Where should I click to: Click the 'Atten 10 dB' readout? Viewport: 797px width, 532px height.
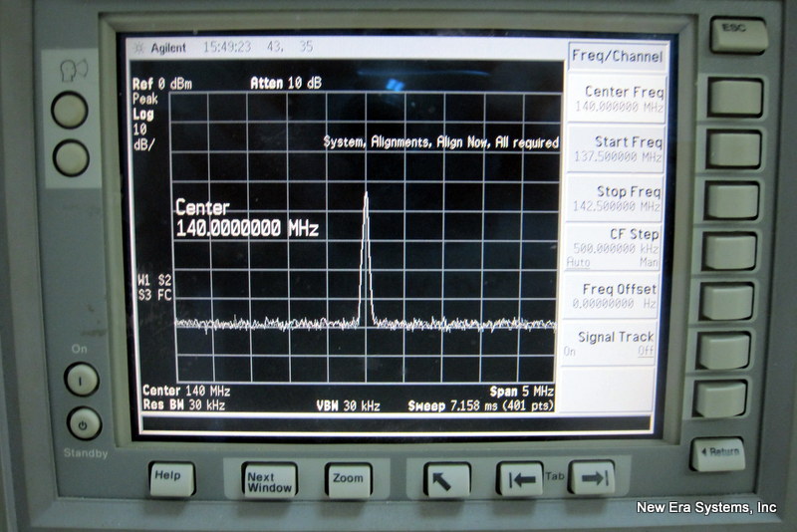[286, 83]
